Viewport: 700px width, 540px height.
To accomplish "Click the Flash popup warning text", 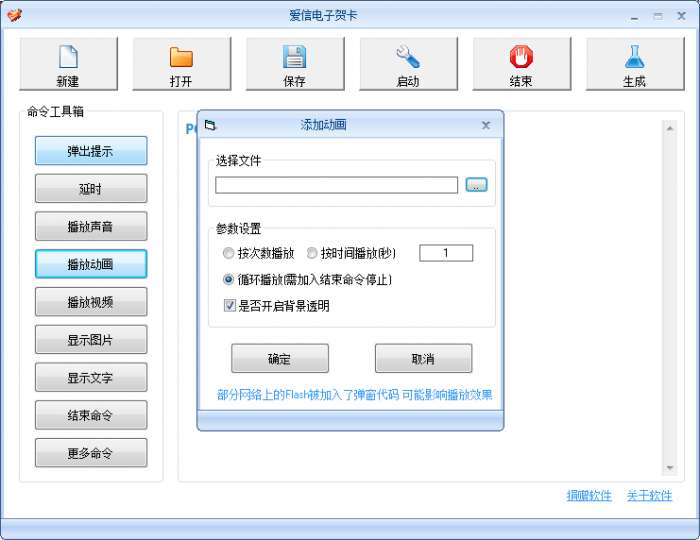I will (354, 395).
